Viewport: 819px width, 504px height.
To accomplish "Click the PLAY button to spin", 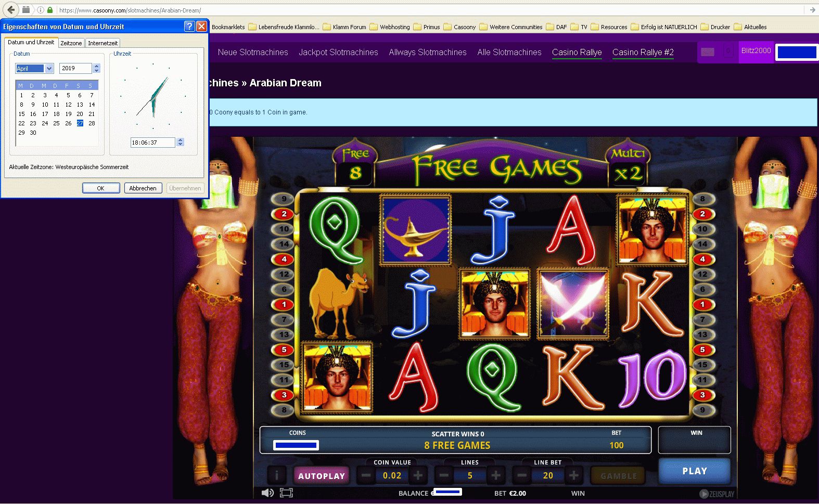I will [695, 471].
